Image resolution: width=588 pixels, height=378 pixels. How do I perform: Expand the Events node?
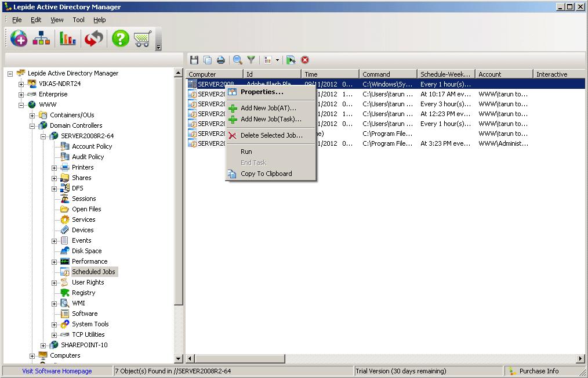[55, 241]
